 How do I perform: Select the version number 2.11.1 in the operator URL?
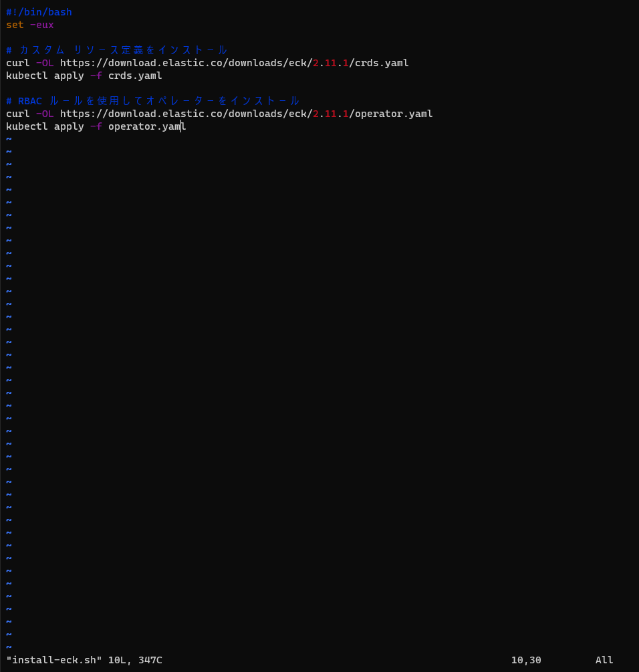(330, 113)
